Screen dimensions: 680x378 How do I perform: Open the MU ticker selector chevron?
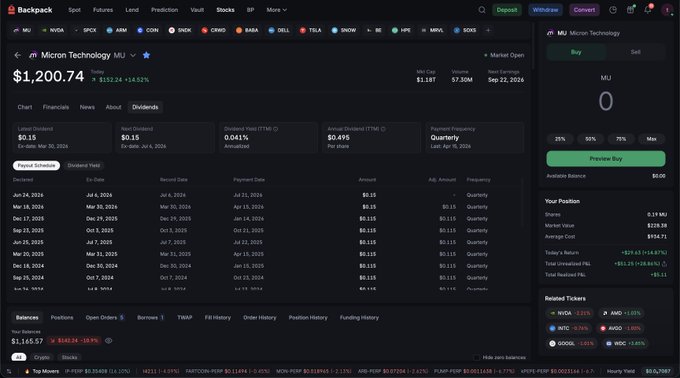pyautogui.click(x=133, y=55)
